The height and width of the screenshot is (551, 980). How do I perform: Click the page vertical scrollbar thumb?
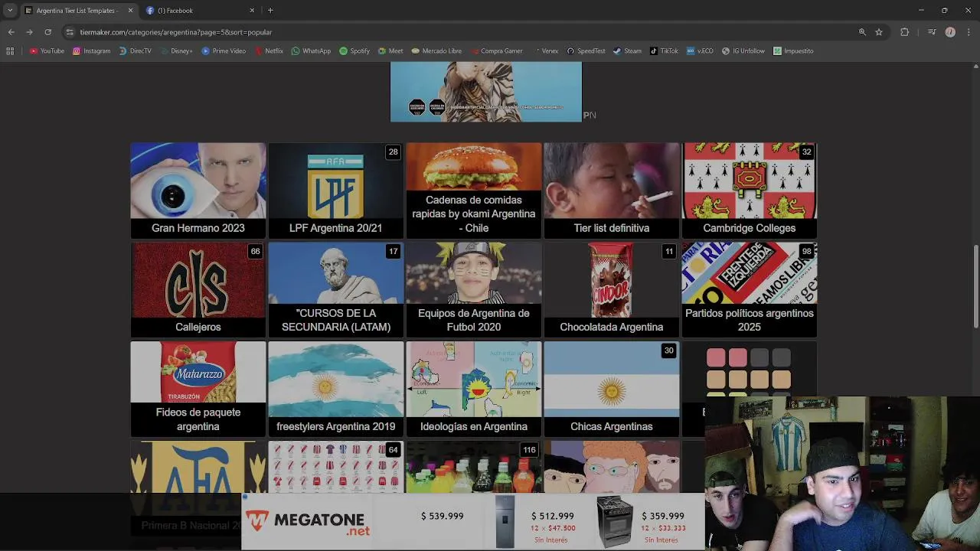click(975, 285)
